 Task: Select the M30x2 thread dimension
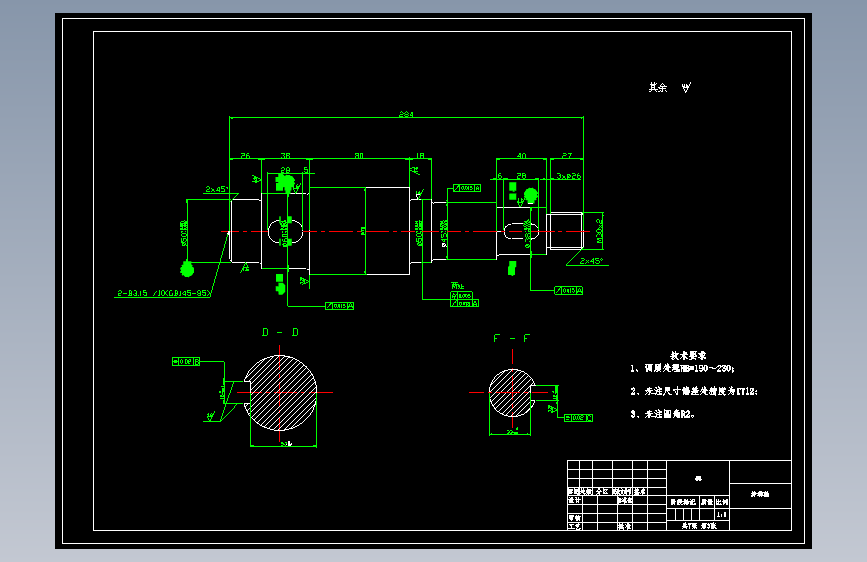pyautogui.click(x=599, y=231)
